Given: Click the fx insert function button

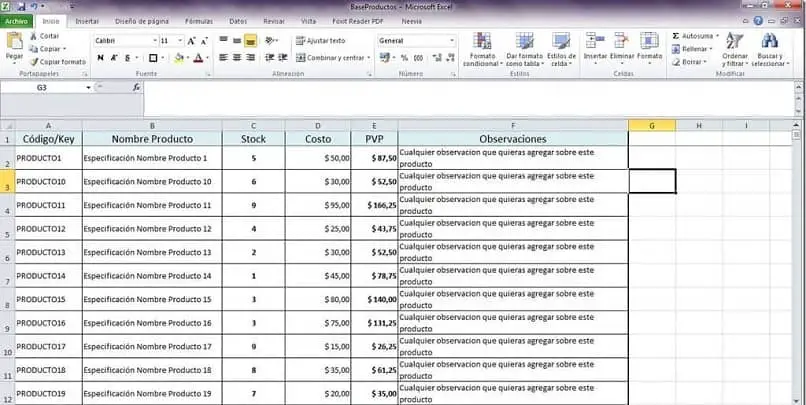Looking at the screenshot, I should (x=136, y=88).
